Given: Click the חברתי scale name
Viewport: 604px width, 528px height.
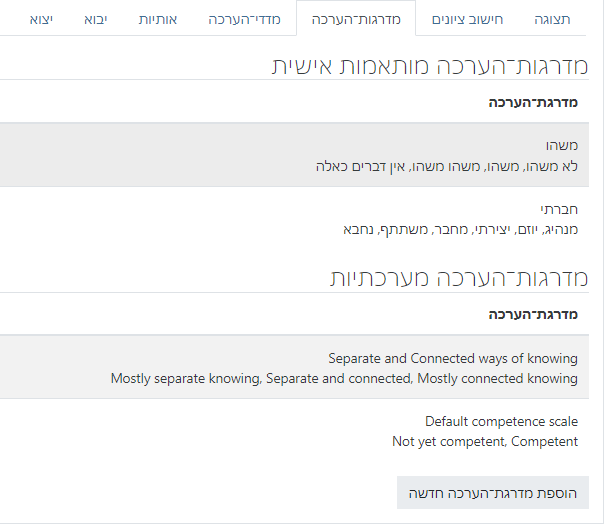Looking at the screenshot, I should [x=559, y=210].
